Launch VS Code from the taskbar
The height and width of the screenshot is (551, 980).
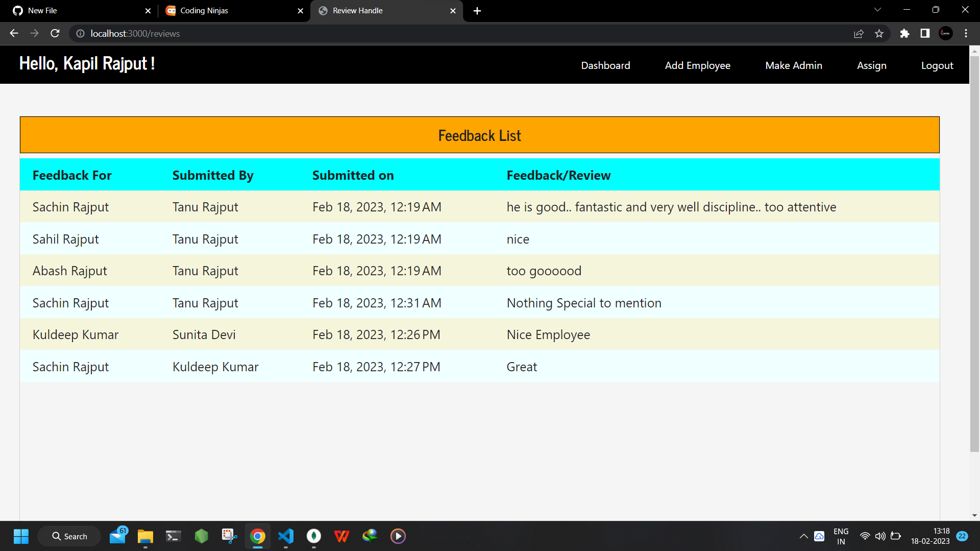click(x=286, y=536)
